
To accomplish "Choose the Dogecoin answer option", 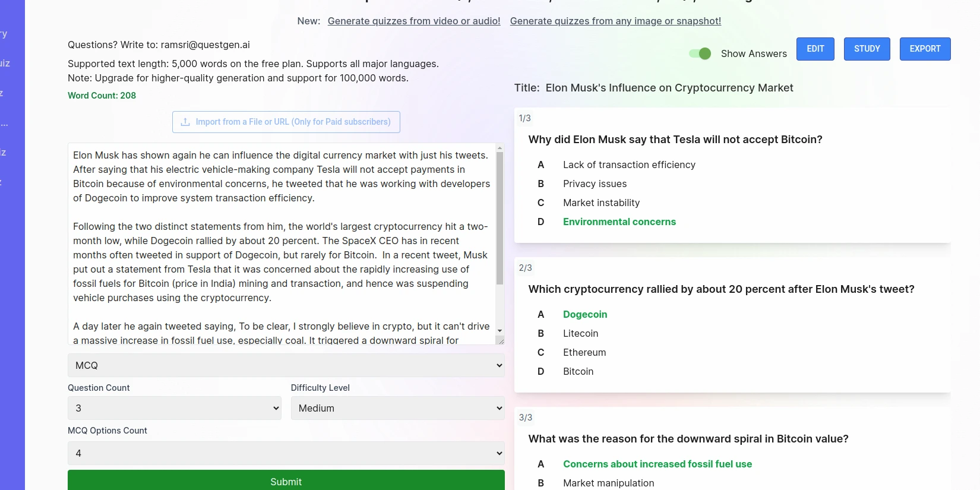I will pyautogui.click(x=584, y=314).
